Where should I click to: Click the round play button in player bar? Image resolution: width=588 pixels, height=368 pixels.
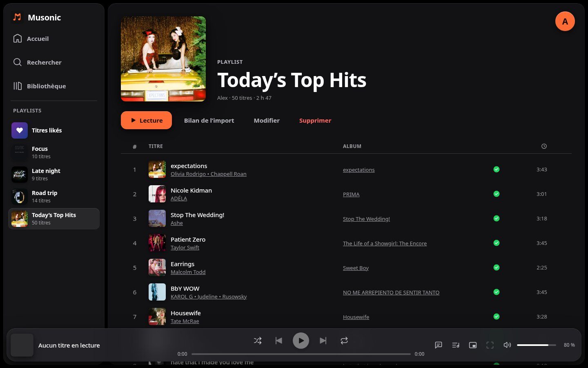[301, 341]
